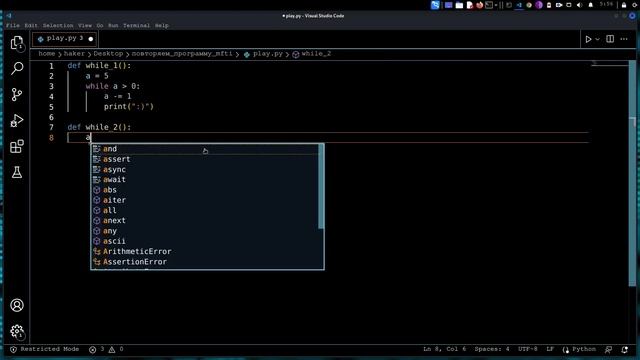This screenshot has width=640, height=360.
Task: Open the Testing flask view
Action: [x=17, y=172]
